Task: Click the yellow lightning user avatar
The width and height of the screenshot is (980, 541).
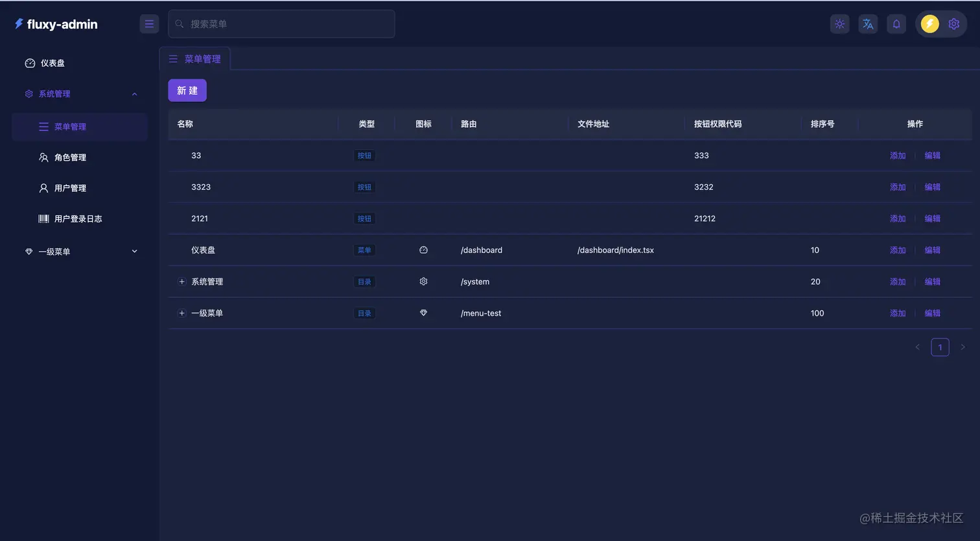Action: tap(930, 24)
